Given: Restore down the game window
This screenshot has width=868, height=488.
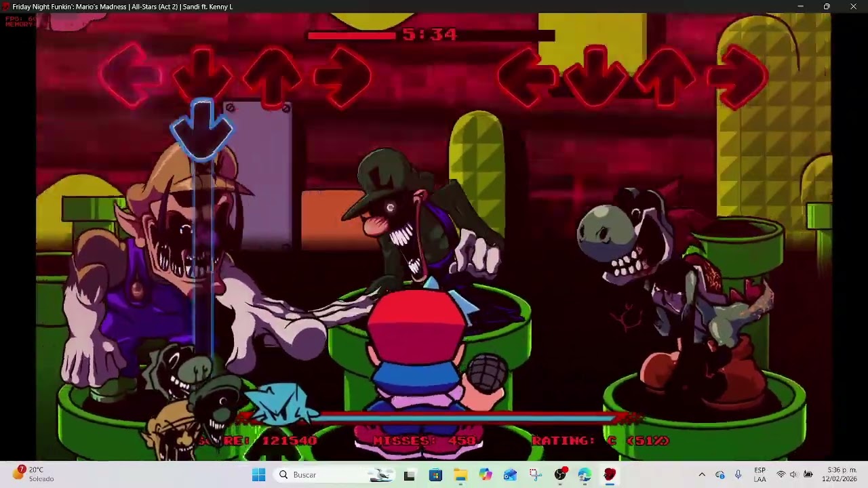Looking at the screenshot, I should click(827, 7).
